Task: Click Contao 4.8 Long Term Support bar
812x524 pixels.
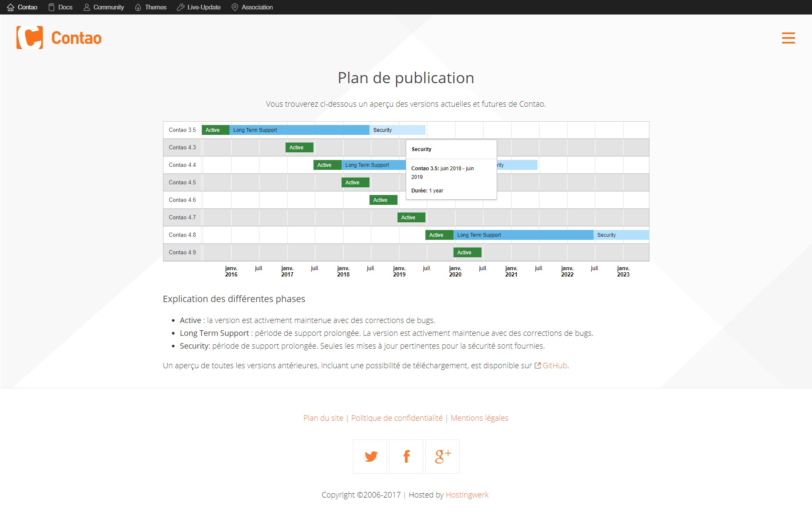Action: pos(524,235)
